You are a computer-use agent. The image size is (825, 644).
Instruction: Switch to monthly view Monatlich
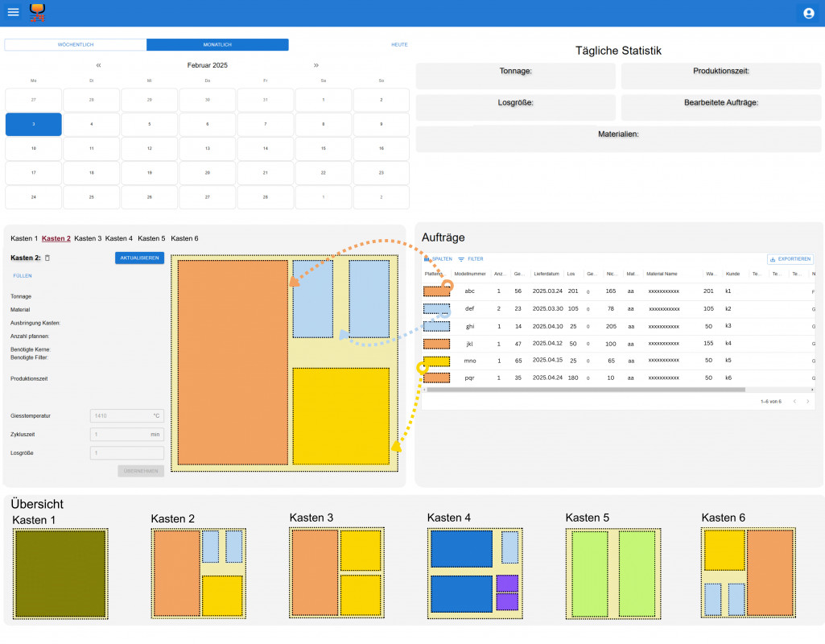217,45
